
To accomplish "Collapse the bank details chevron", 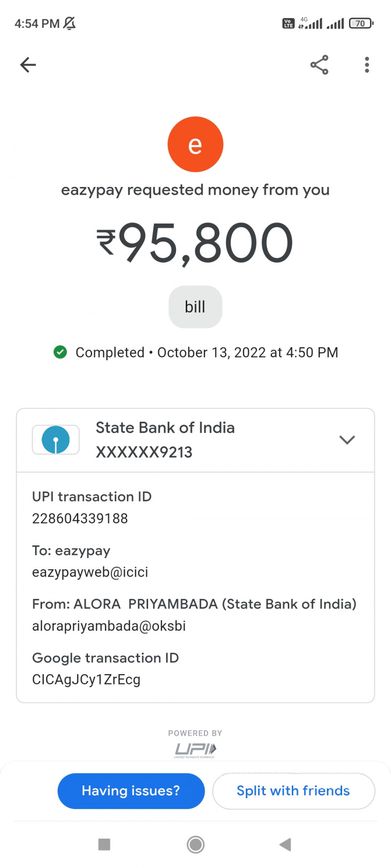I will click(x=347, y=440).
